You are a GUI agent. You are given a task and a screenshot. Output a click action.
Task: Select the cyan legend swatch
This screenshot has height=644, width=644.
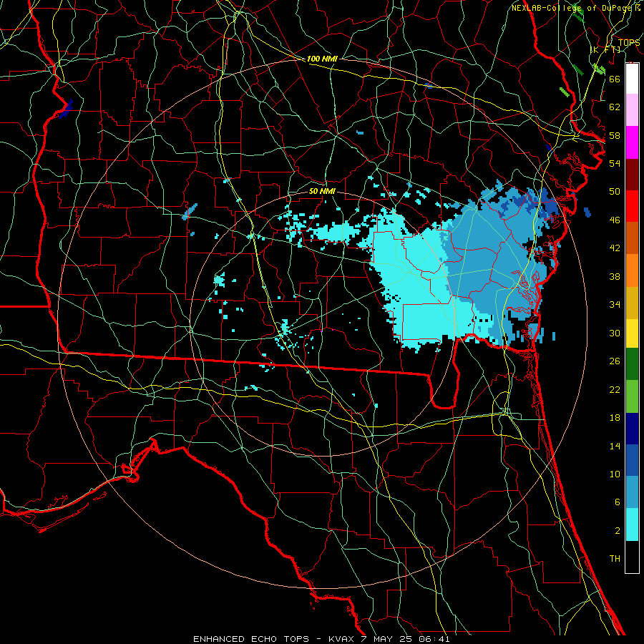[x=632, y=525]
